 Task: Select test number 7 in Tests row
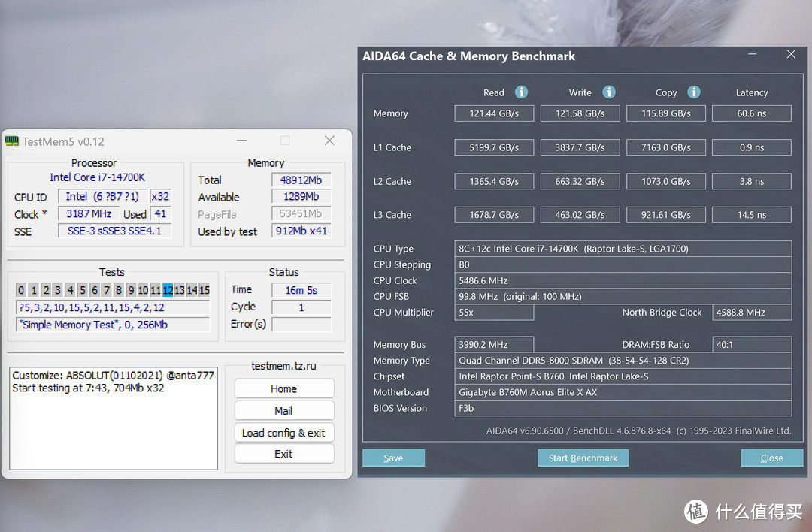click(107, 290)
